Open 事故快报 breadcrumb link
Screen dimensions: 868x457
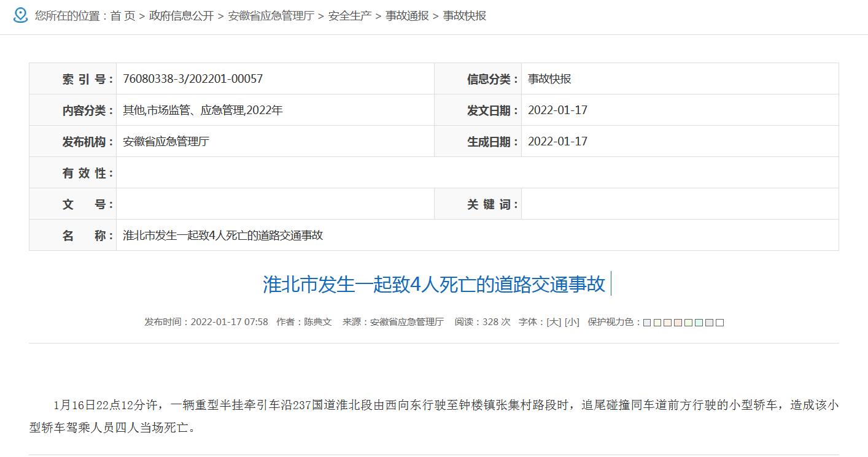(x=465, y=16)
